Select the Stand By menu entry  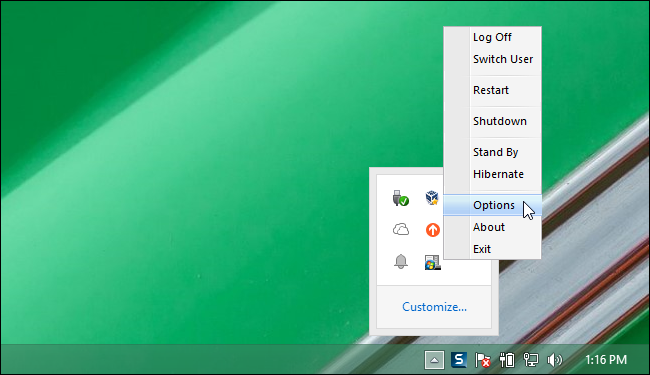tap(492, 152)
